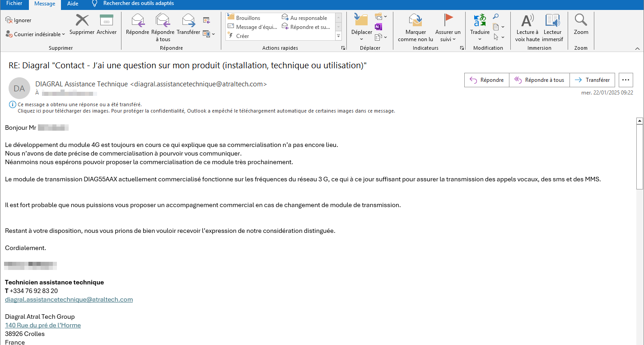Click the Diagral Atral Tech Group text
The image size is (644, 345).
[x=40, y=317]
